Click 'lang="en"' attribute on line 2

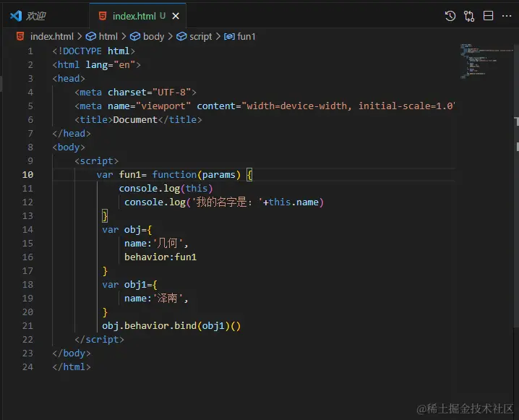tap(110, 65)
